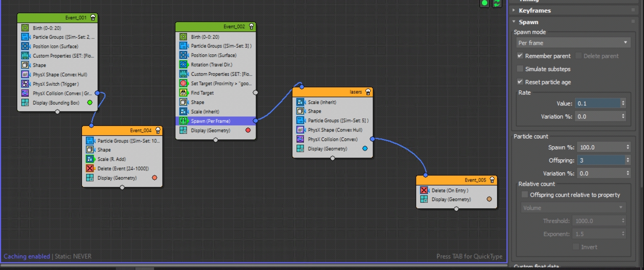Click Offspring spinner arrows
This screenshot has width=644, height=270.
coord(628,160)
